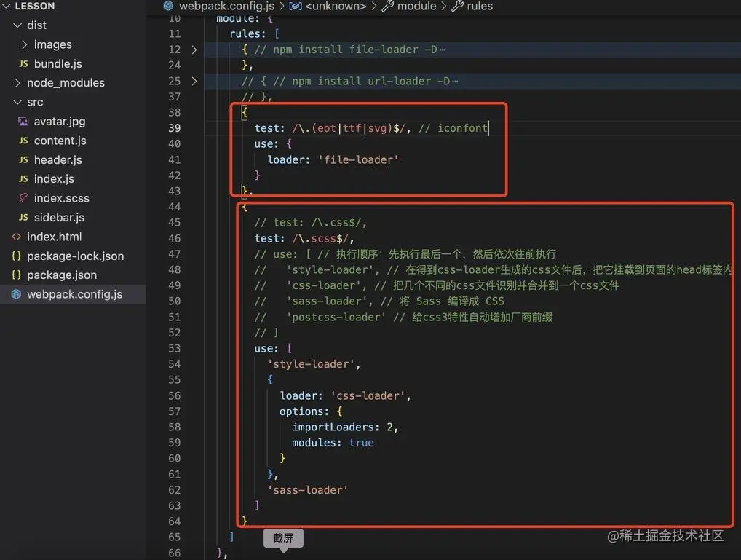Screen dimensions: 741x560
Task: Click the 截屏 screenshot tooltip button
Action: tap(283, 537)
